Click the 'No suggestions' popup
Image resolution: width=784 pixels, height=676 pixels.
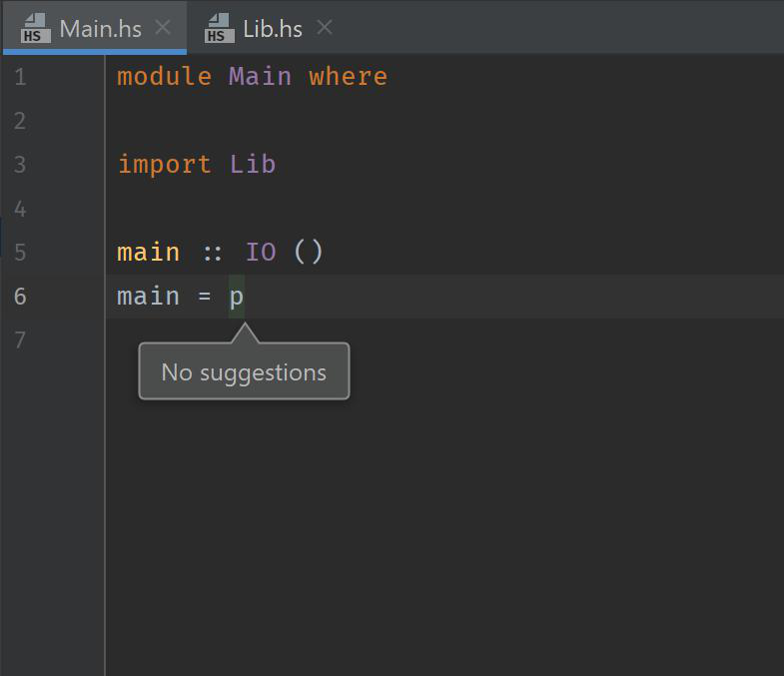[244, 372]
